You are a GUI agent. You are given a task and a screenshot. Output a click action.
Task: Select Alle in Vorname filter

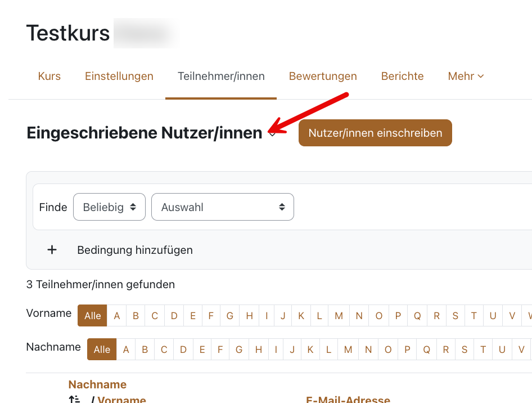click(92, 316)
